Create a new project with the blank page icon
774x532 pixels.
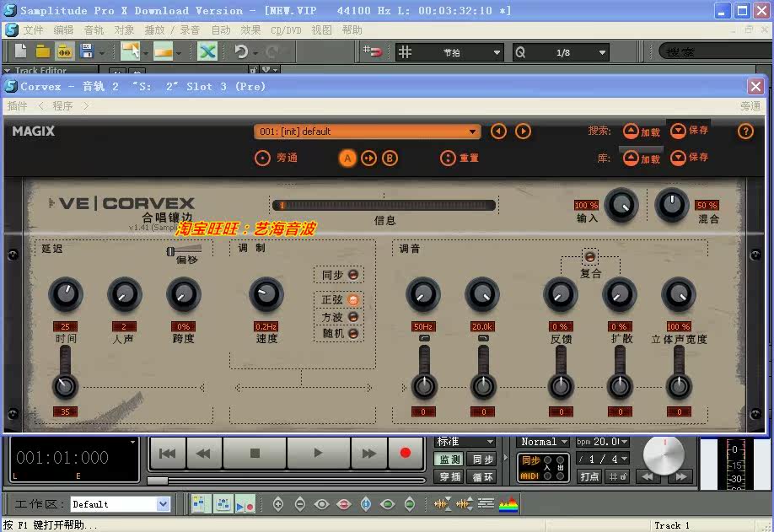pyautogui.click(x=21, y=51)
